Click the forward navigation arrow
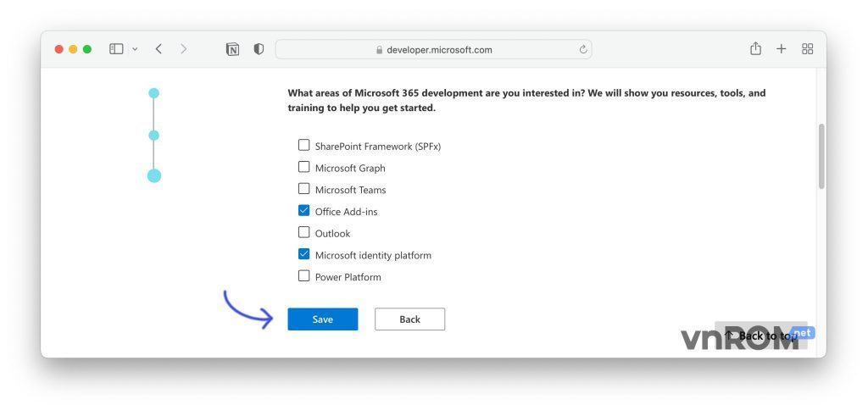 tap(184, 49)
